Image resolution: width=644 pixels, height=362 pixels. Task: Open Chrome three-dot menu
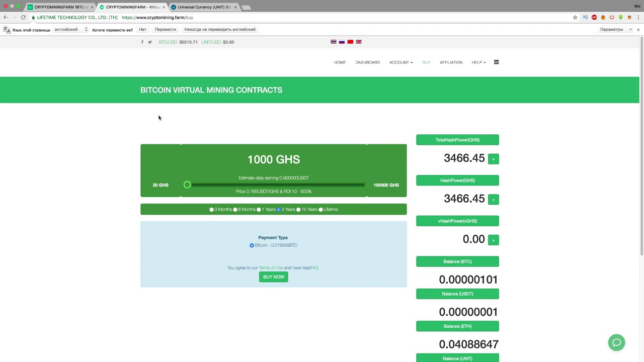pos(638,18)
